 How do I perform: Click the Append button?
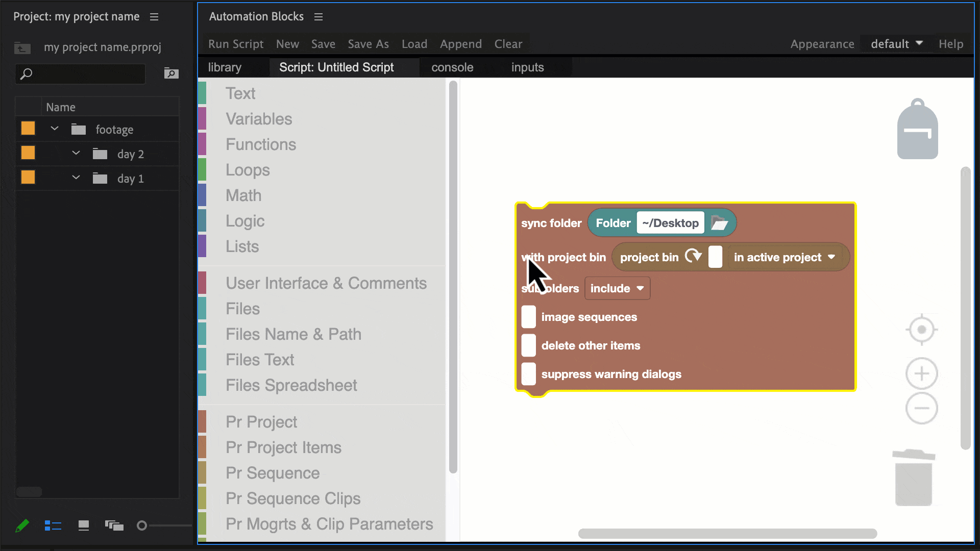[461, 44]
